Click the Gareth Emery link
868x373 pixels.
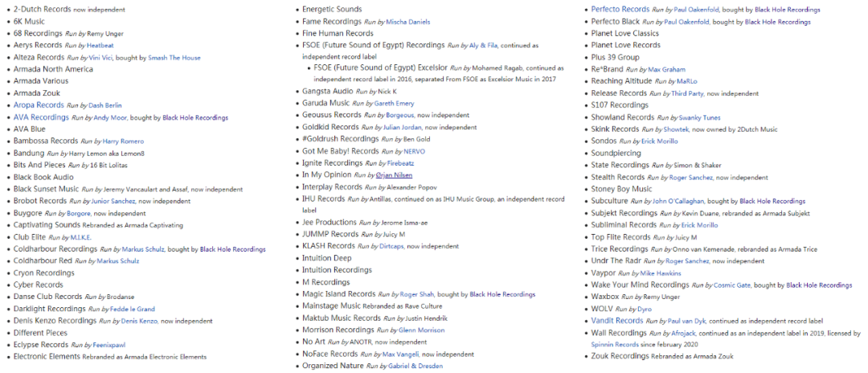point(394,104)
